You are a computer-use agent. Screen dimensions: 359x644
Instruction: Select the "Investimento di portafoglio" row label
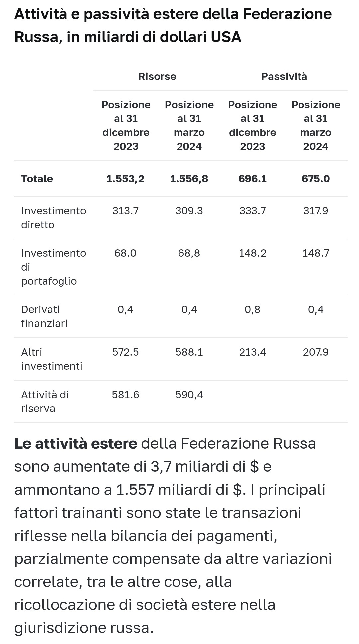point(53,267)
